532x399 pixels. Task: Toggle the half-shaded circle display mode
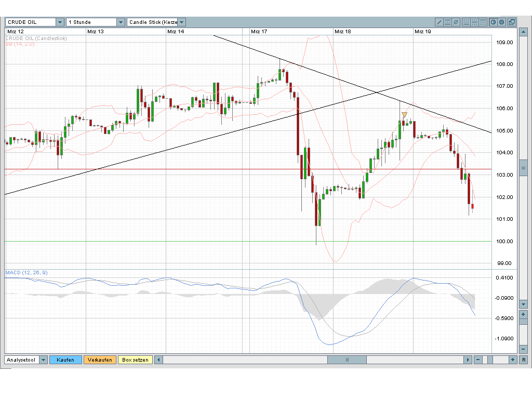coord(493,22)
